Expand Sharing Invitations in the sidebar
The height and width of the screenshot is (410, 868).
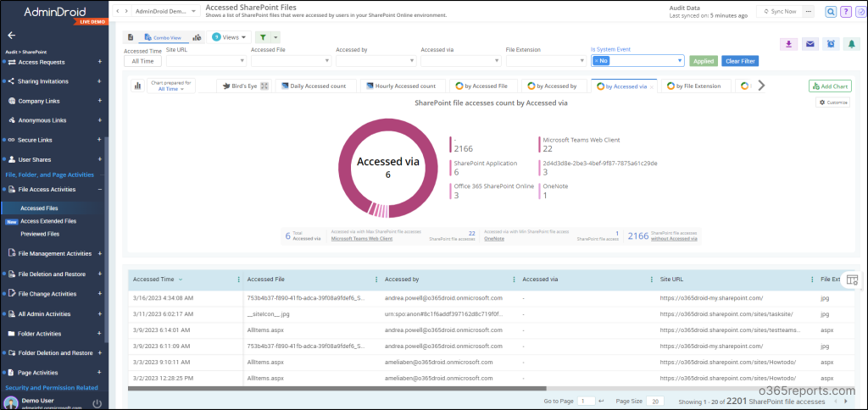(x=100, y=81)
